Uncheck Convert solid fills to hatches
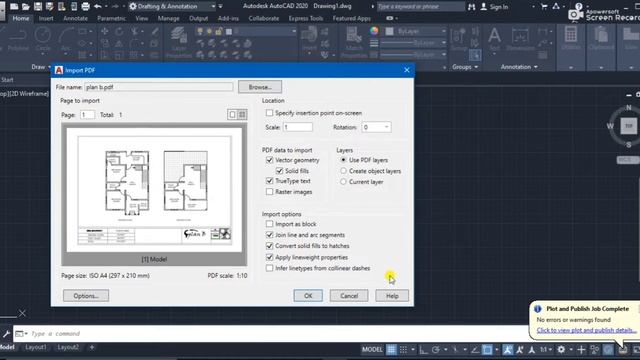The image size is (640, 360). [x=269, y=246]
